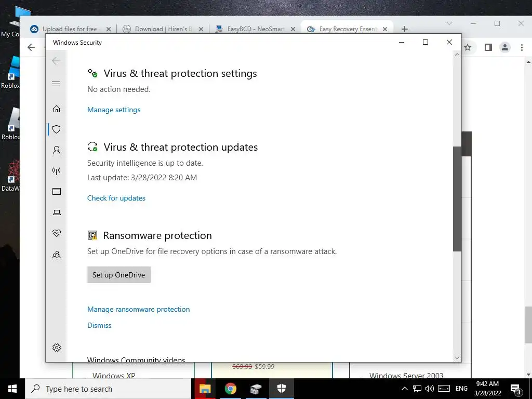
Task: Open Google Chrome from taskbar
Action: click(x=230, y=389)
